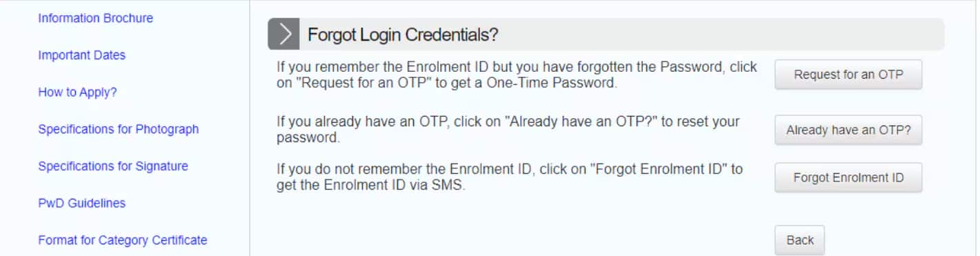The width and height of the screenshot is (980, 256).
Task: View Specifications for Photograph
Action: (119, 129)
